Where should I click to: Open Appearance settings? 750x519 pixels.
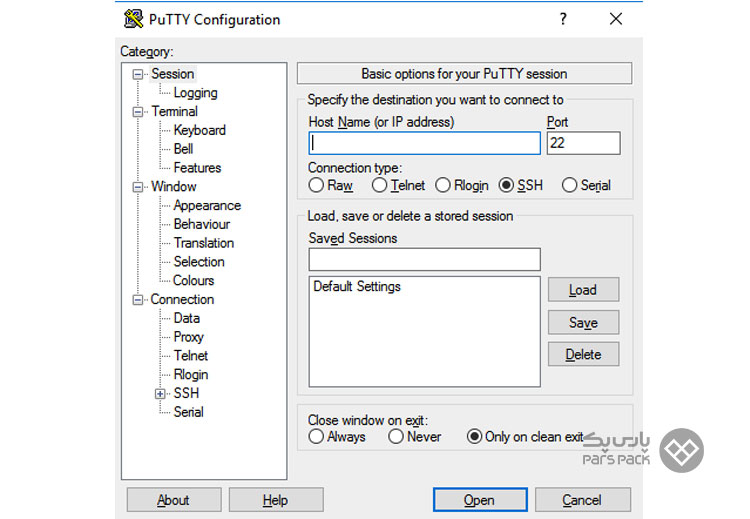pyautogui.click(x=207, y=206)
